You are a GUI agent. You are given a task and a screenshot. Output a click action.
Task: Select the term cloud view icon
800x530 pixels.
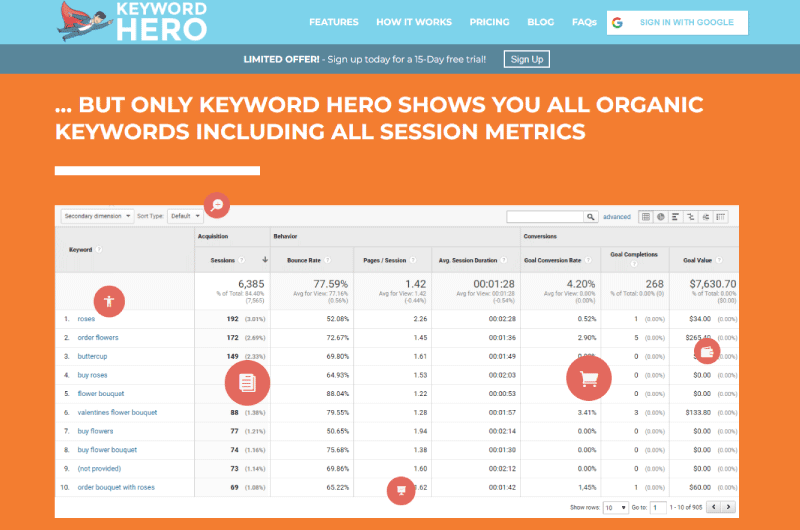[706, 217]
